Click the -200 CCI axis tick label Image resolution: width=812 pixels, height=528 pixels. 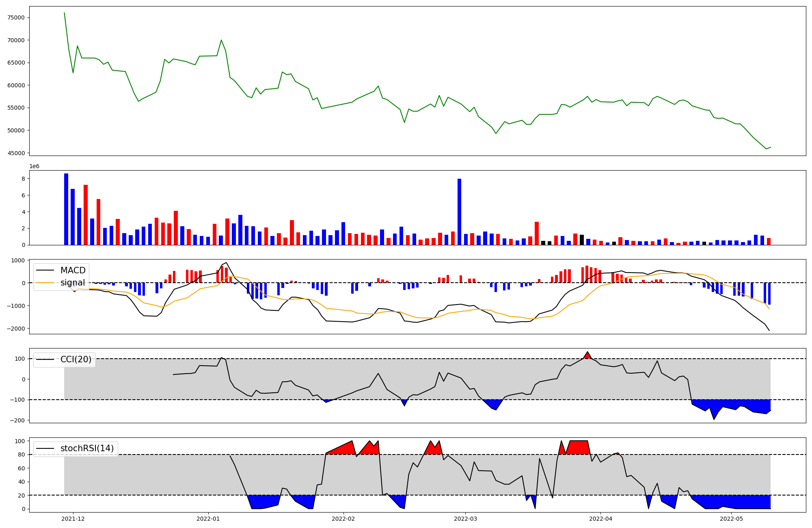[x=17, y=420]
